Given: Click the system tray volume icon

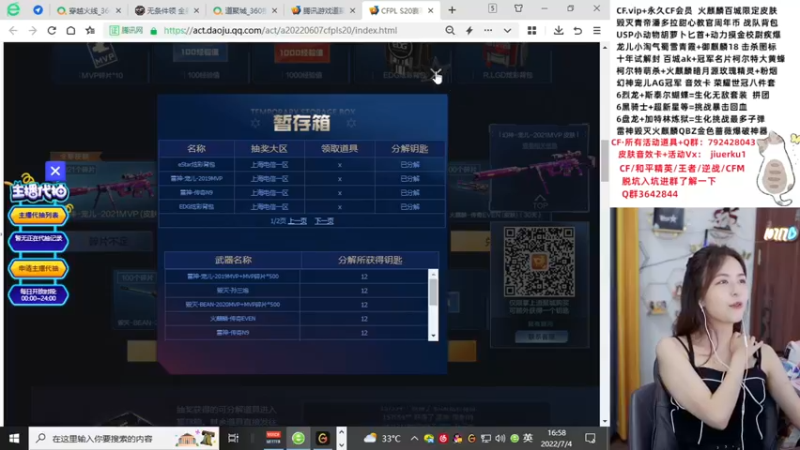Looking at the screenshot, I should (x=500, y=438).
